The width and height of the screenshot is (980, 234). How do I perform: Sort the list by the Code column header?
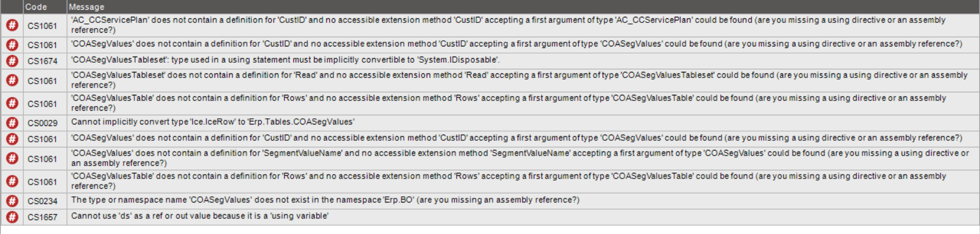[45, 7]
